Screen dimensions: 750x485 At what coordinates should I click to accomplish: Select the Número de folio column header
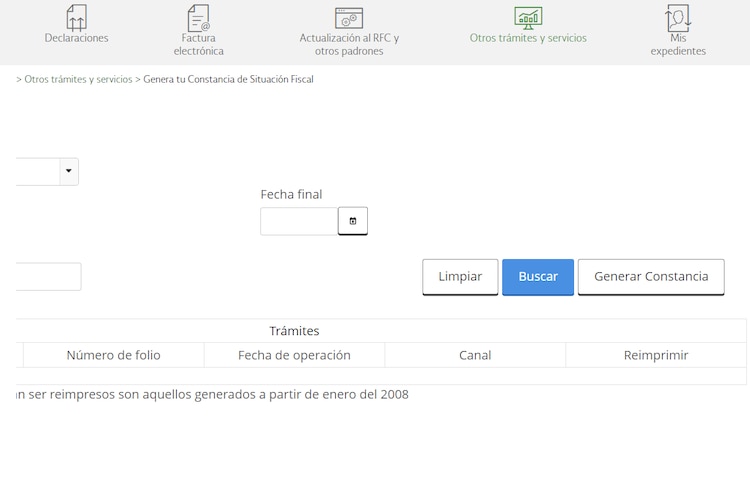[113, 355]
